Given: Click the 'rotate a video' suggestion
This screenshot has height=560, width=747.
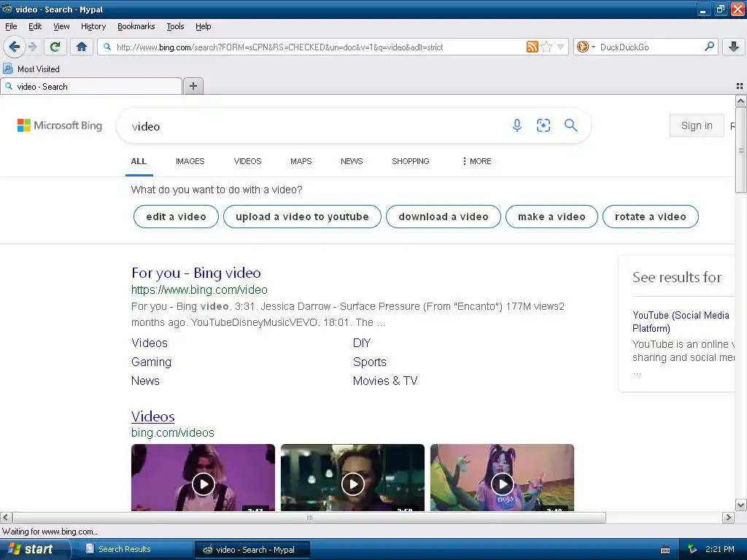Looking at the screenshot, I should pos(650,217).
